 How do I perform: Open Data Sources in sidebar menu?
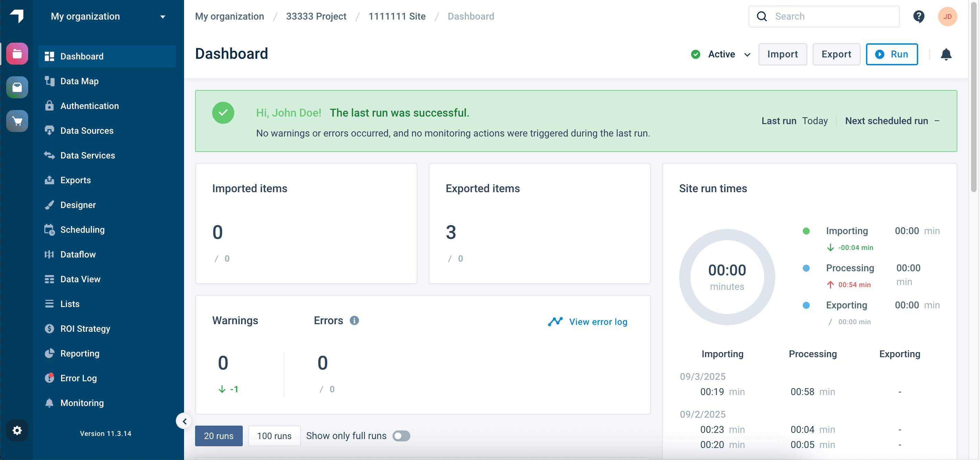87,131
